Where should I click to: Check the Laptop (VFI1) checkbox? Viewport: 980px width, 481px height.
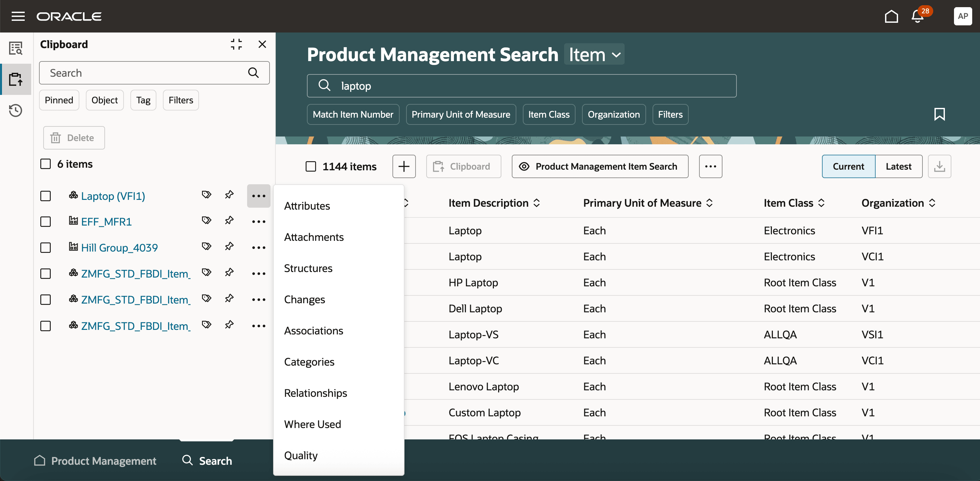[x=46, y=196]
